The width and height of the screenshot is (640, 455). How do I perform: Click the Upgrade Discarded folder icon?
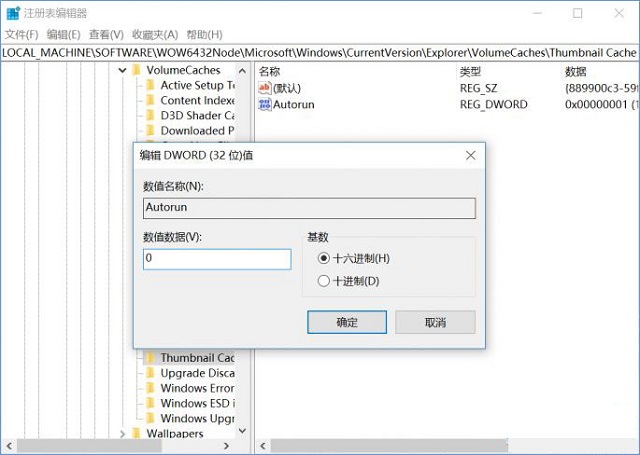tap(151, 373)
